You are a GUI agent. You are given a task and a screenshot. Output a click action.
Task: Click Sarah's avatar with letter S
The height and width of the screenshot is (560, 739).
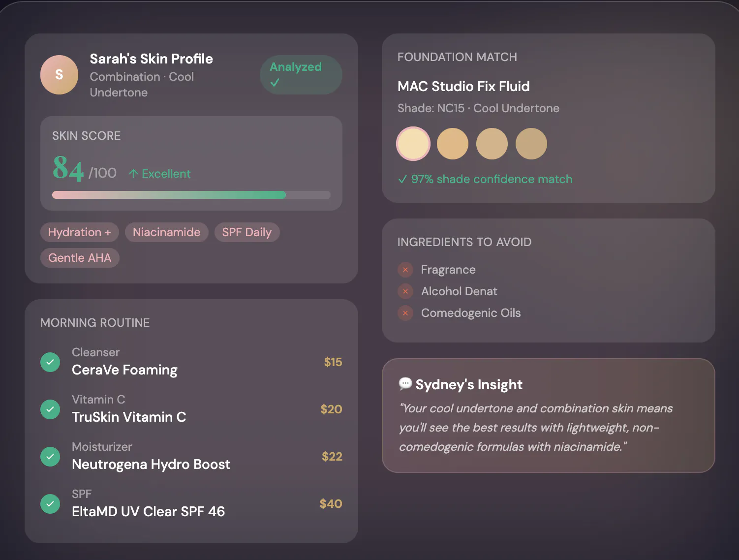[x=59, y=75]
